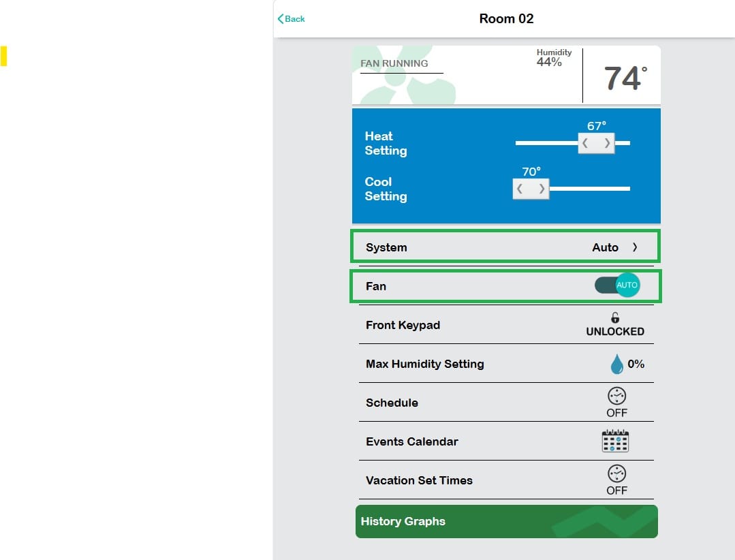Select the Vacation Set Times row label
Image resolution: width=735 pixels, height=560 pixels.
pos(419,480)
